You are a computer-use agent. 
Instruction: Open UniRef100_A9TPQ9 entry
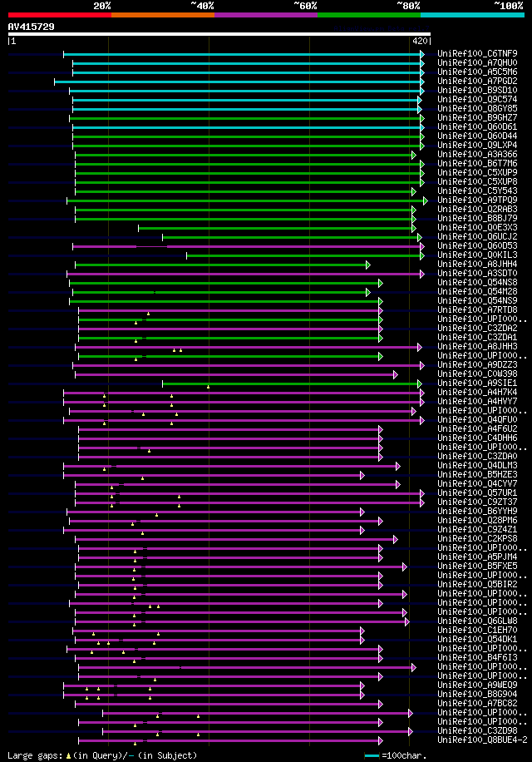478,200
